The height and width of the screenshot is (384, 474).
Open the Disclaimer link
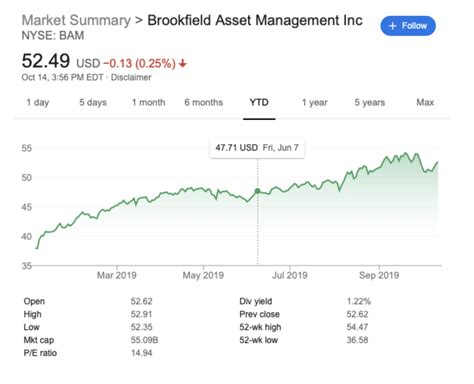coord(131,77)
